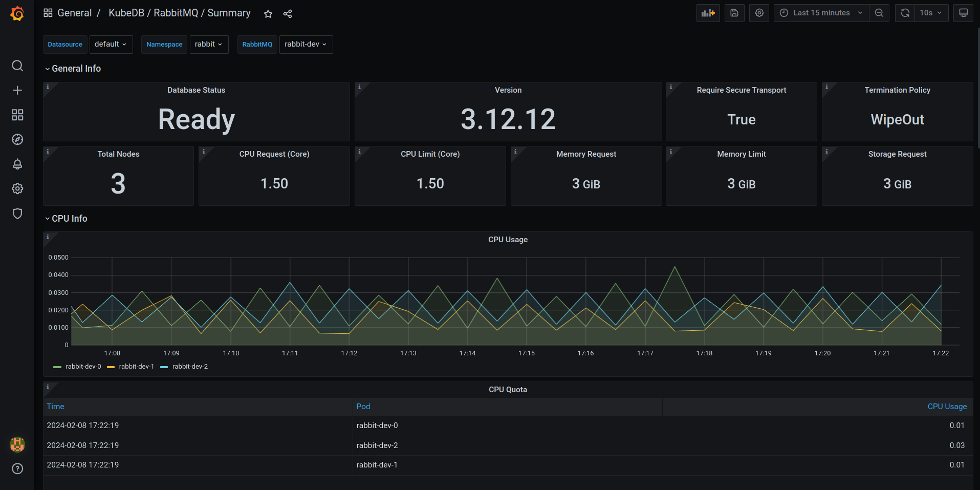This screenshot has height=490, width=980.
Task: Click the 3.12.12 version value
Action: [x=508, y=119]
